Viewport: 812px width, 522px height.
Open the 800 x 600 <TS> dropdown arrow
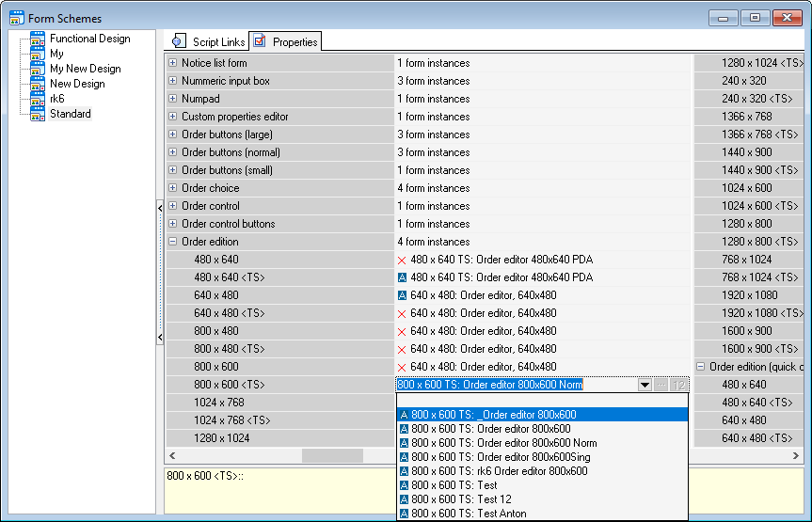(645, 385)
